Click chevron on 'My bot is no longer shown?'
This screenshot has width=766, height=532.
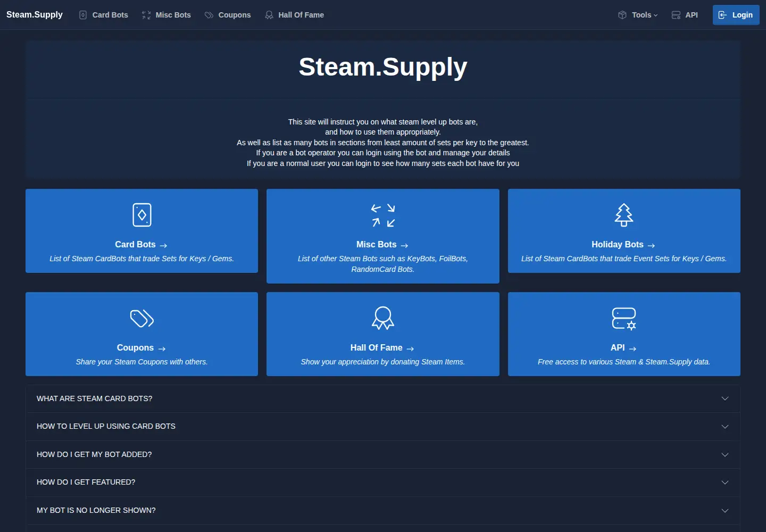point(725,511)
